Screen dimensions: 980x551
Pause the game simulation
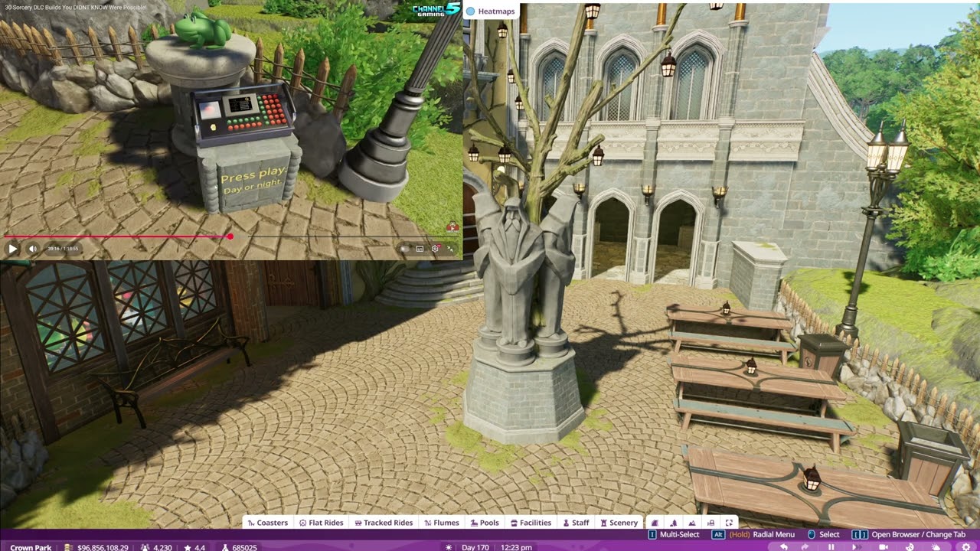point(831,546)
